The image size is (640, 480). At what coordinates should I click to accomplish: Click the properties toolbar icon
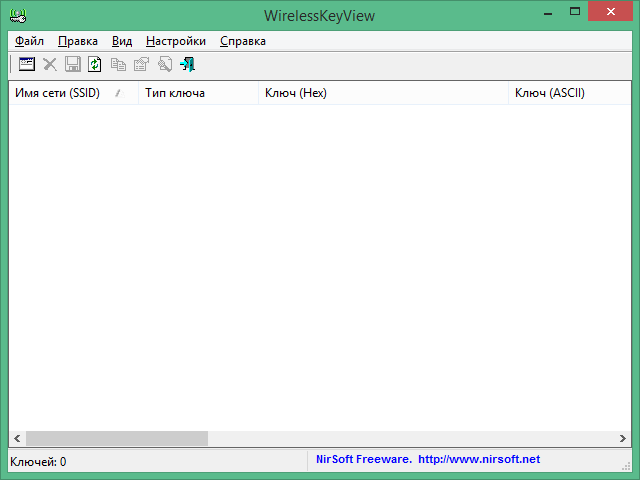tap(141, 64)
